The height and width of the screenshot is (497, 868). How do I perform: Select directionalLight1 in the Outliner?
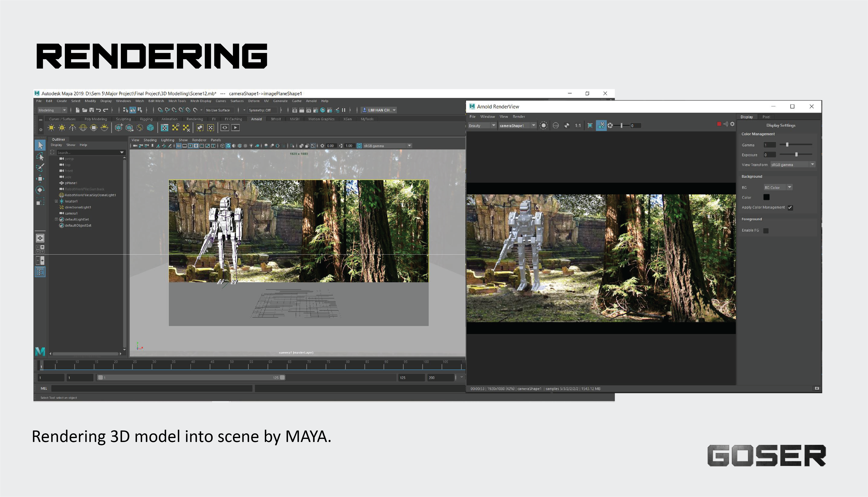pyautogui.click(x=78, y=207)
